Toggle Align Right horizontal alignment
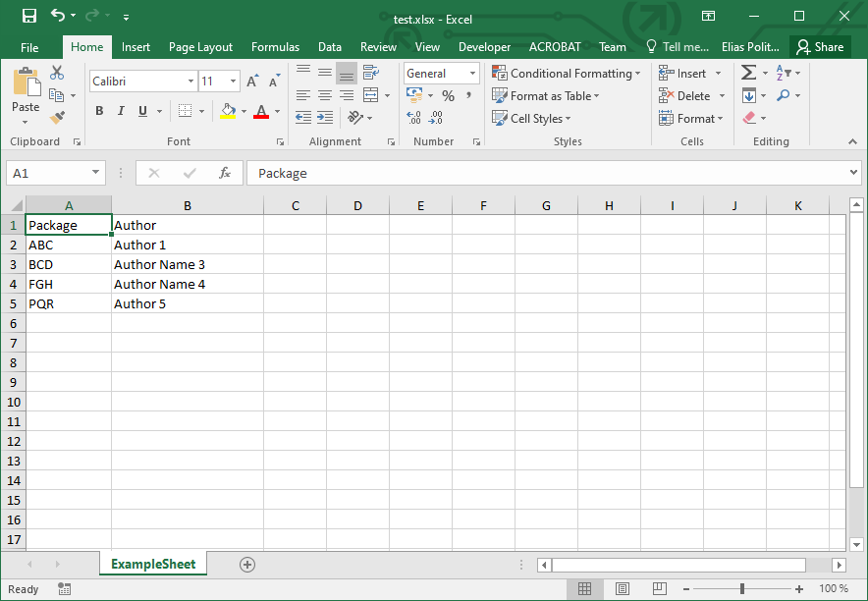The width and height of the screenshot is (868, 601). [x=347, y=95]
